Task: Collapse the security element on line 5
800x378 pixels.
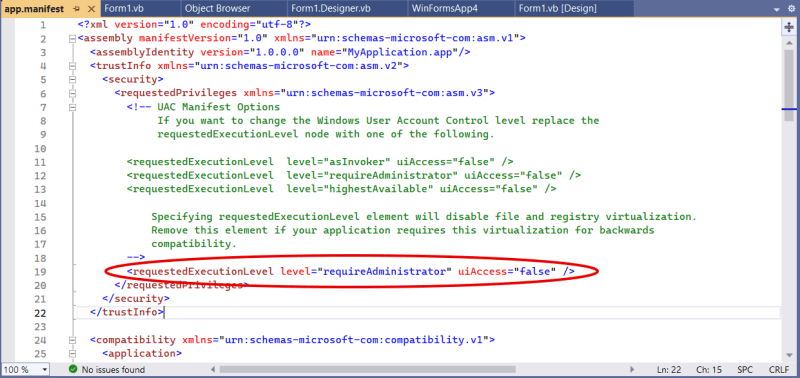Action: (72, 80)
